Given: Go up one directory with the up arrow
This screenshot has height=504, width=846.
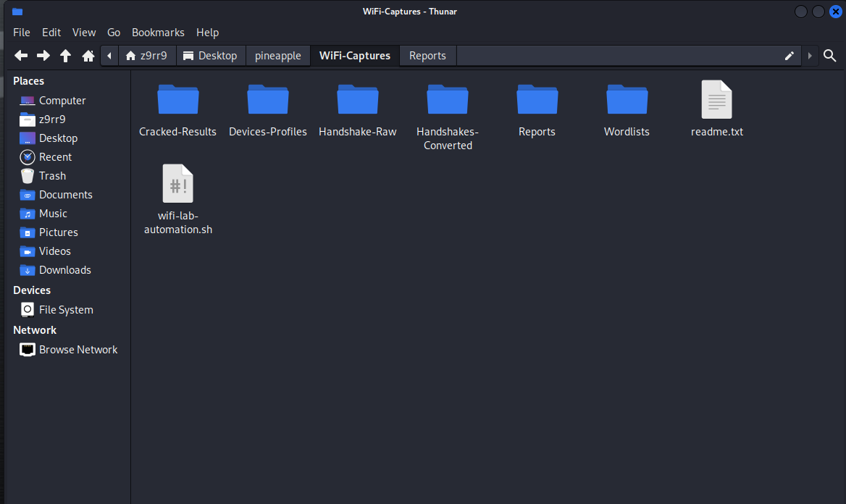Looking at the screenshot, I should (66, 55).
